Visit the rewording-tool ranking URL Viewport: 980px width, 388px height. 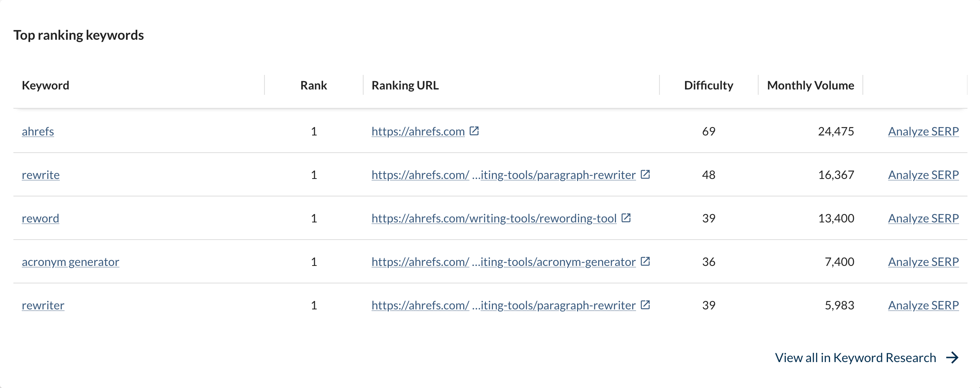494,218
